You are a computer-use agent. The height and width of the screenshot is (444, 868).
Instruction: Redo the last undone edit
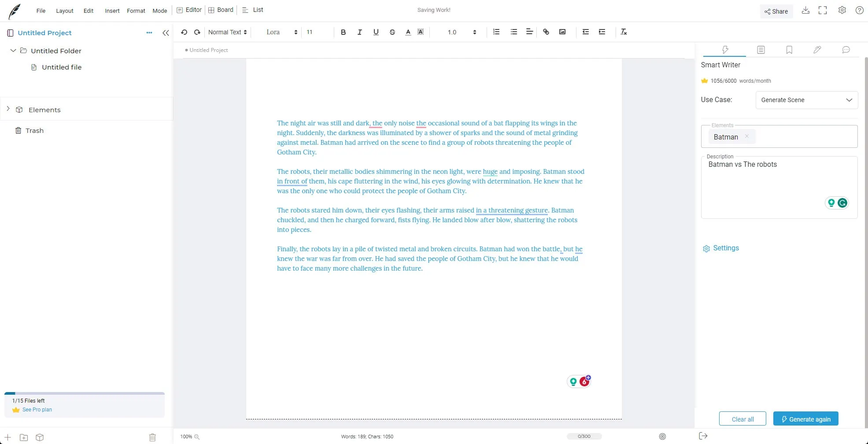point(197,32)
